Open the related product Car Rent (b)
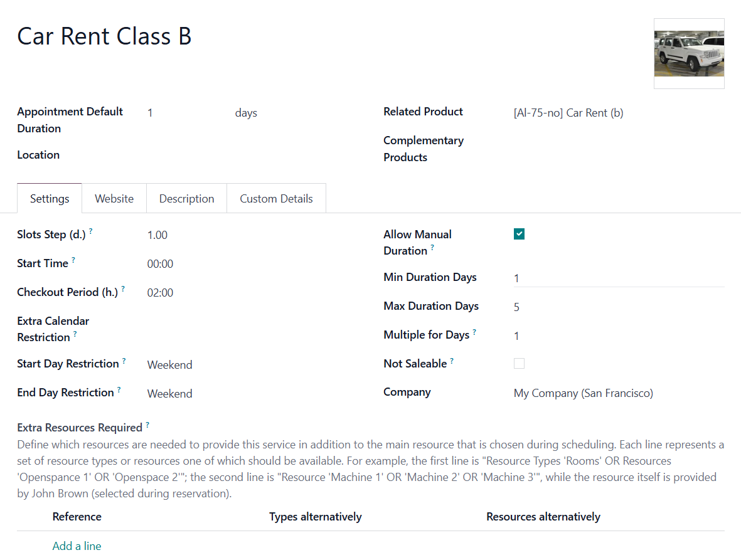The width and height of the screenshot is (741, 560). tap(568, 113)
